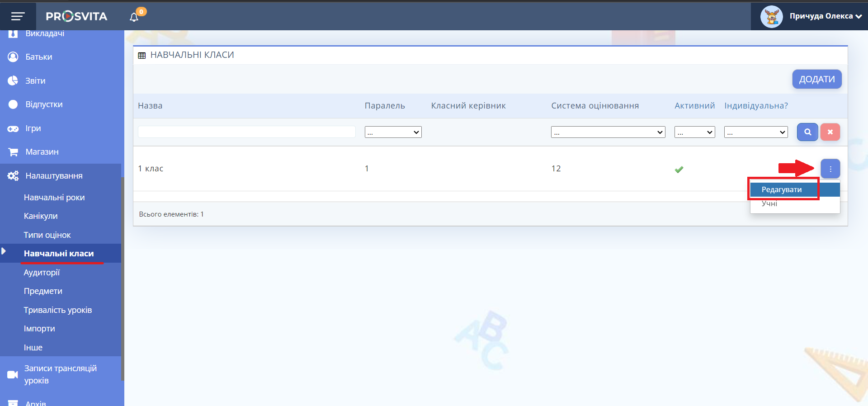This screenshot has width=868, height=406.
Task: Click the ДОДАТИ button
Action: point(816,79)
